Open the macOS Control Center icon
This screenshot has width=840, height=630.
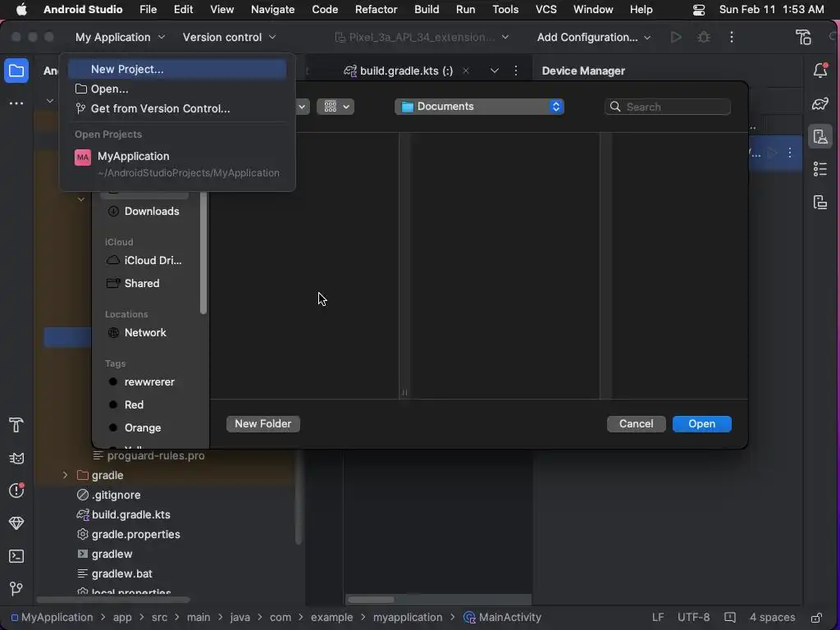(699, 10)
